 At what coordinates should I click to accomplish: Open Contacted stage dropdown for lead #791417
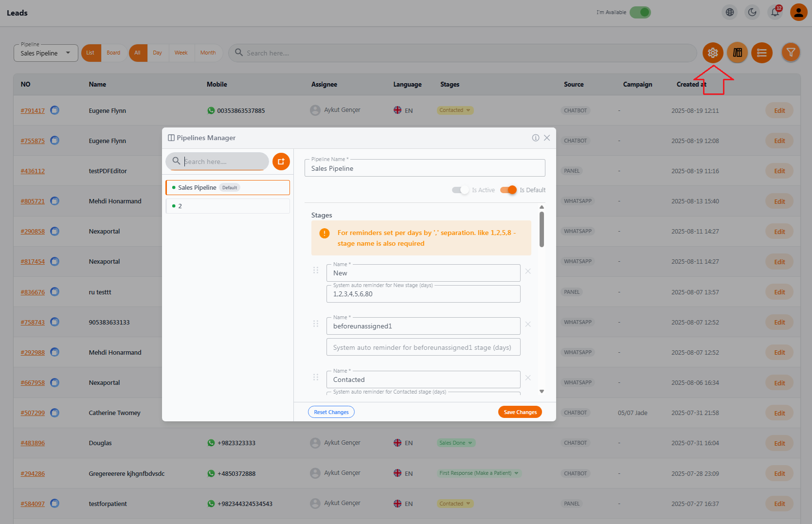point(455,110)
